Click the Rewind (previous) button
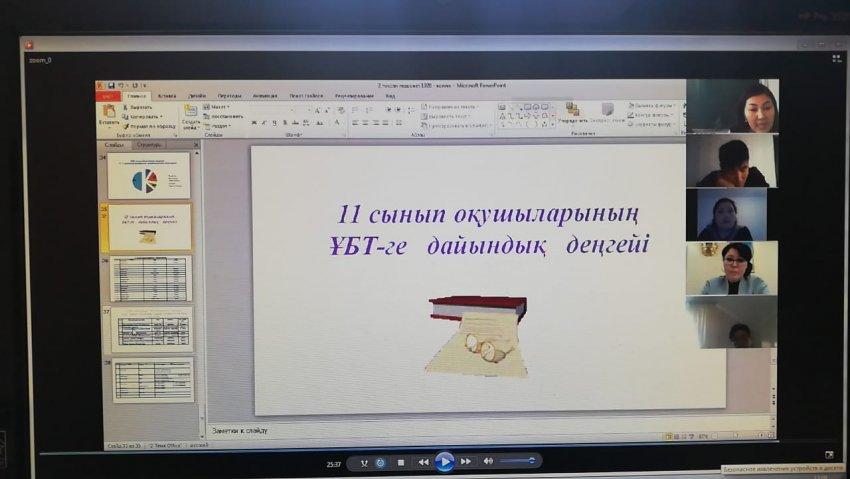Viewport: 850px width, 479px height. coord(423,462)
